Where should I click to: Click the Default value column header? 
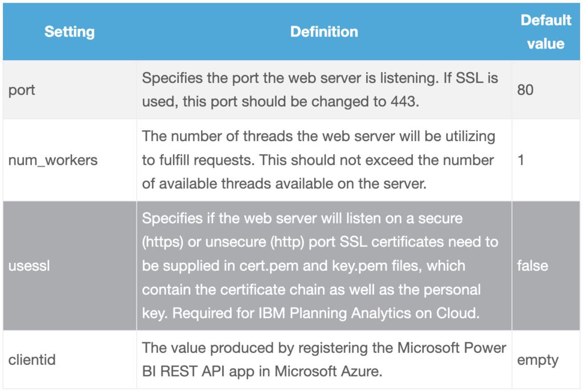click(545, 32)
